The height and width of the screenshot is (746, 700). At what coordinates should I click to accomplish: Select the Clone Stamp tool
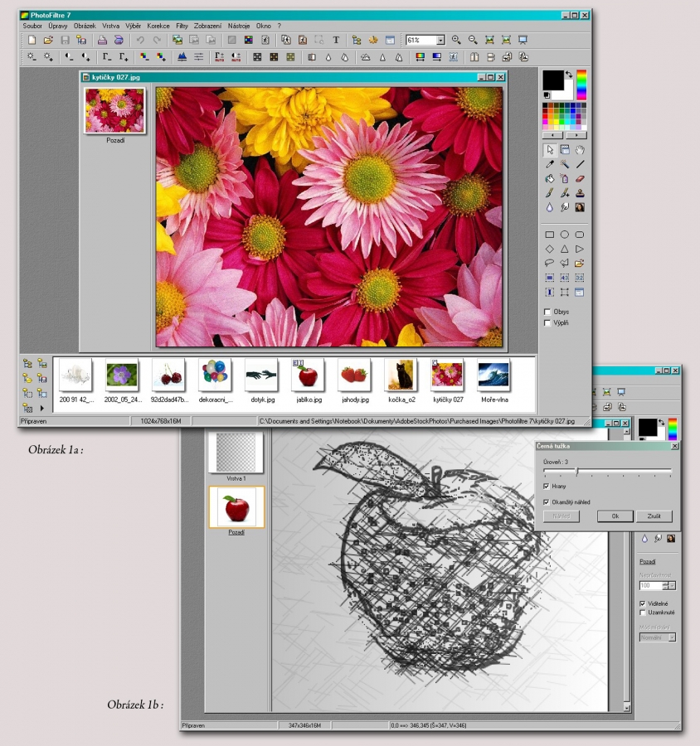(x=580, y=192)
